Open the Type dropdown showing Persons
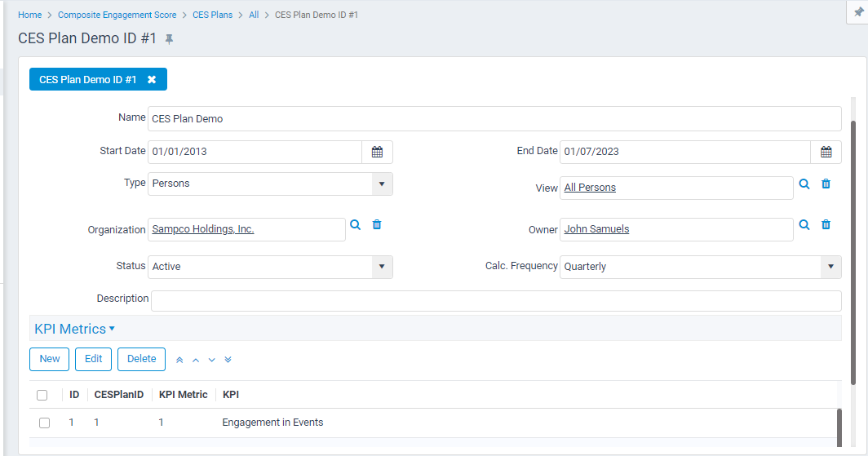868x456 pixels. click(x=382, y=184)
